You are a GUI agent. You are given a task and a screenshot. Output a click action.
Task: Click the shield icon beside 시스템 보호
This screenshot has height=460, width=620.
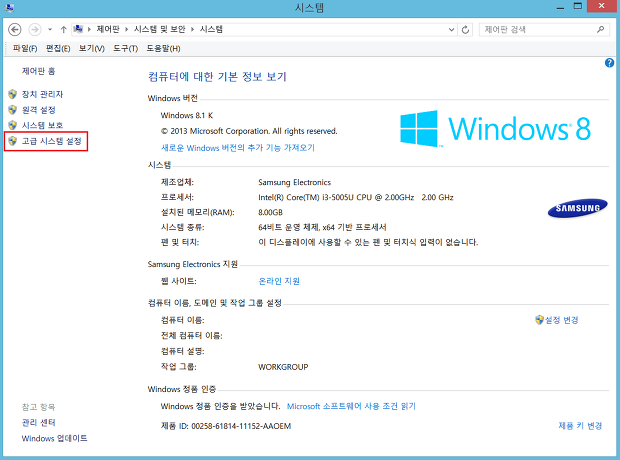click(13, 125)
